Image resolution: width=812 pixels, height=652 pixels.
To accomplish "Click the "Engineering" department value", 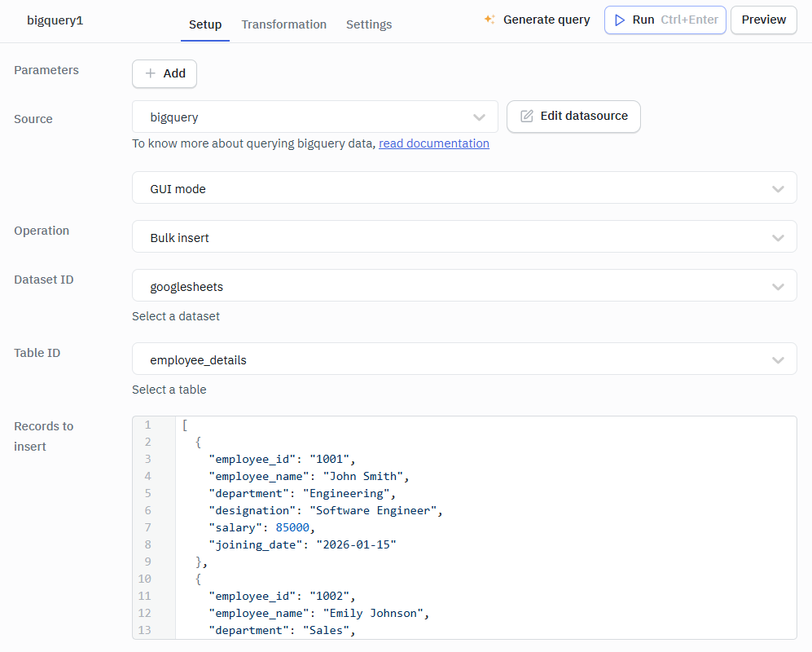I will (346, 493).
